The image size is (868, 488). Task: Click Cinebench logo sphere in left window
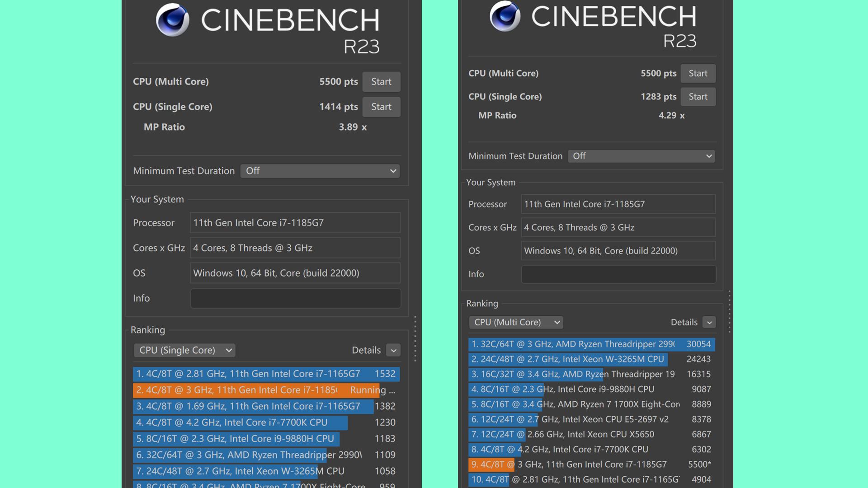(172, 20)
